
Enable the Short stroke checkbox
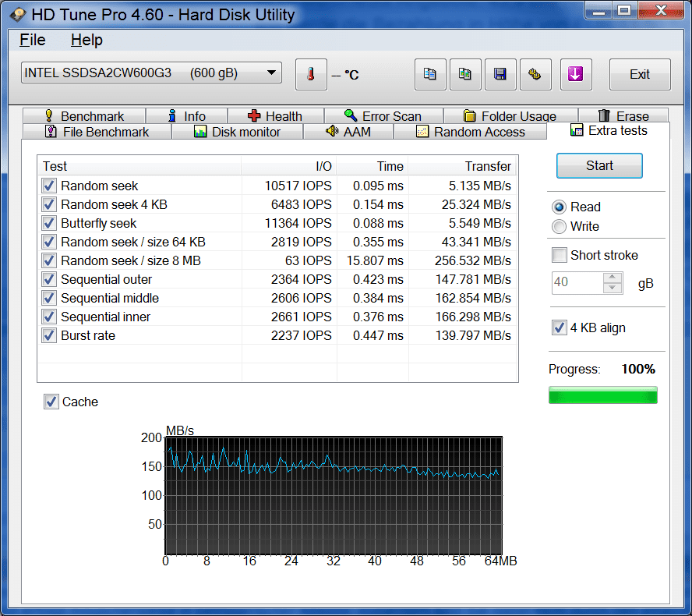point(560,255)
